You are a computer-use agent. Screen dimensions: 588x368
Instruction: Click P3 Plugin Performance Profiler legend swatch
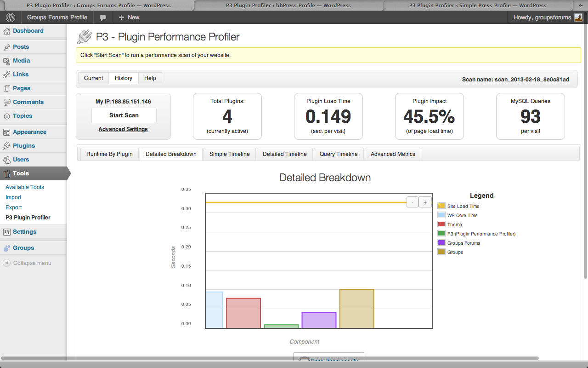(x=441, y=234)
